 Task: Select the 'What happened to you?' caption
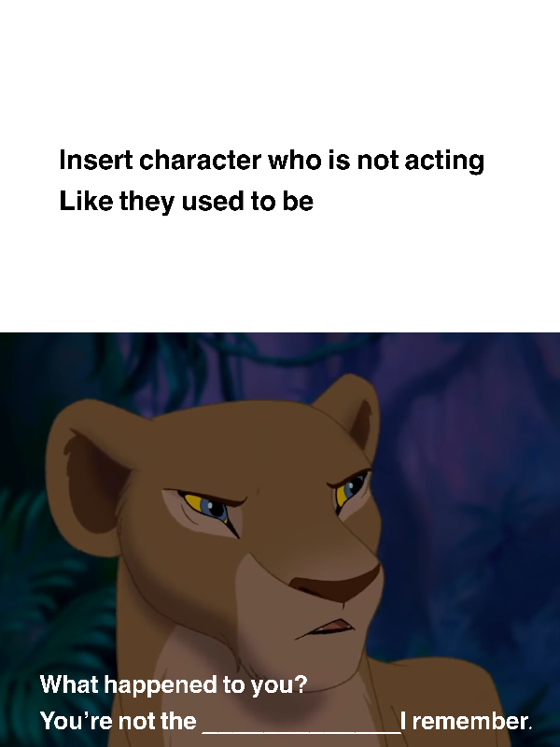pyautogui.click(x=174, y=685)
